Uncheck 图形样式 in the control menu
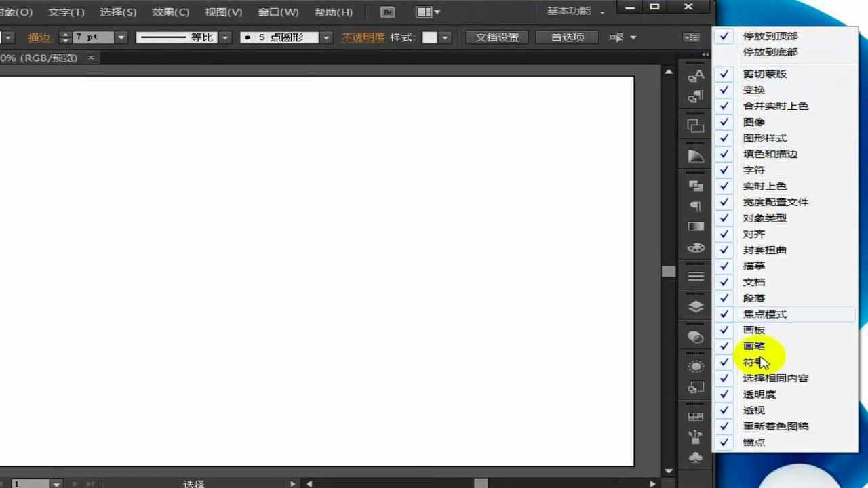The height and width of the screenshot is (488, 868). click(x=787, y=138)
